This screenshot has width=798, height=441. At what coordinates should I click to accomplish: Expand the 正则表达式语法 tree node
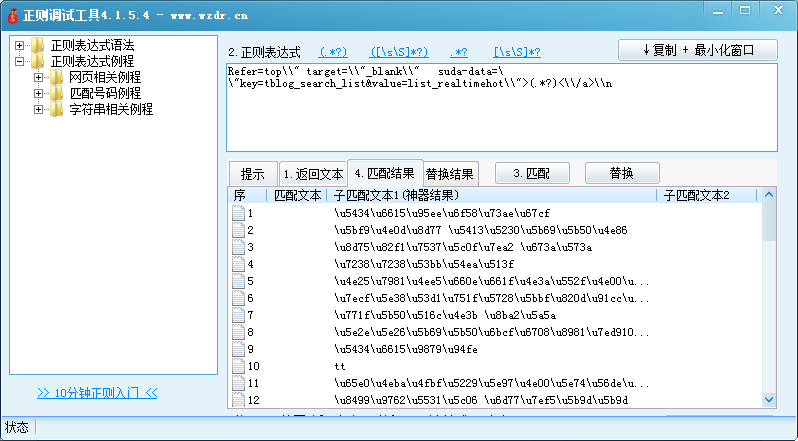(x=20, y=46)
